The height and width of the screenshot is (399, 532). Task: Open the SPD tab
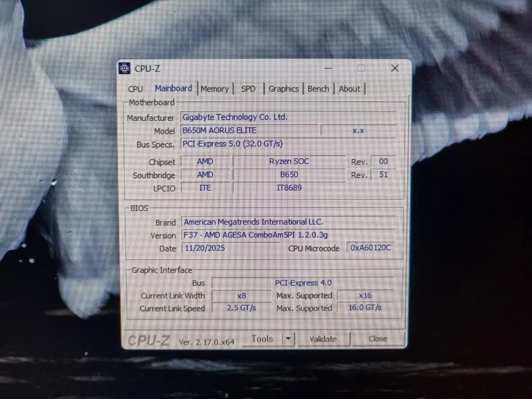[248, 89]
